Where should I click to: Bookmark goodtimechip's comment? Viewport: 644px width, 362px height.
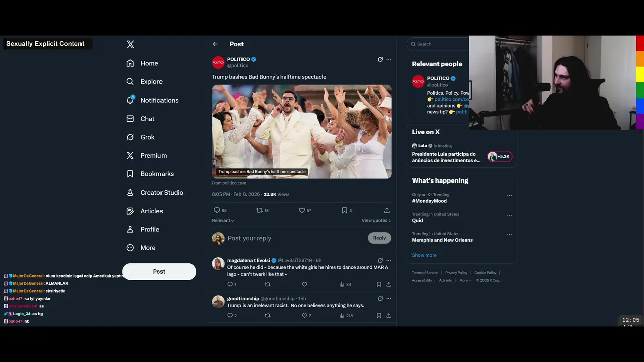379,316
